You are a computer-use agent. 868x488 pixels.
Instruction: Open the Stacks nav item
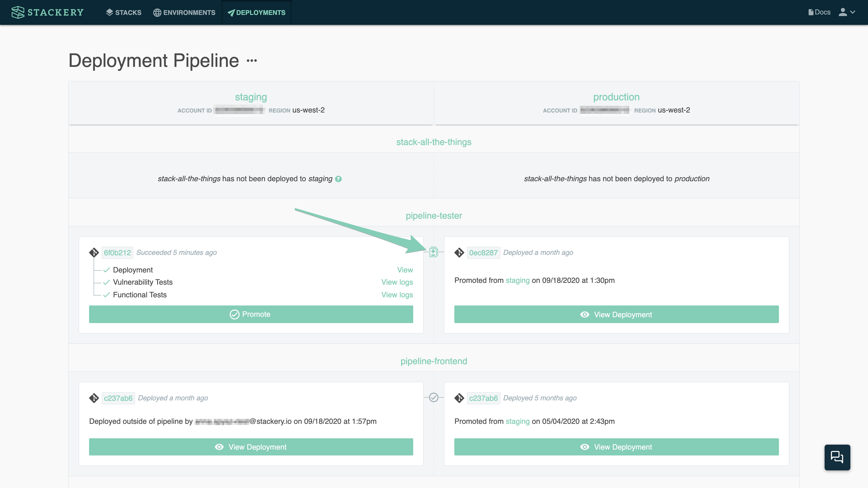coord(124,12)
